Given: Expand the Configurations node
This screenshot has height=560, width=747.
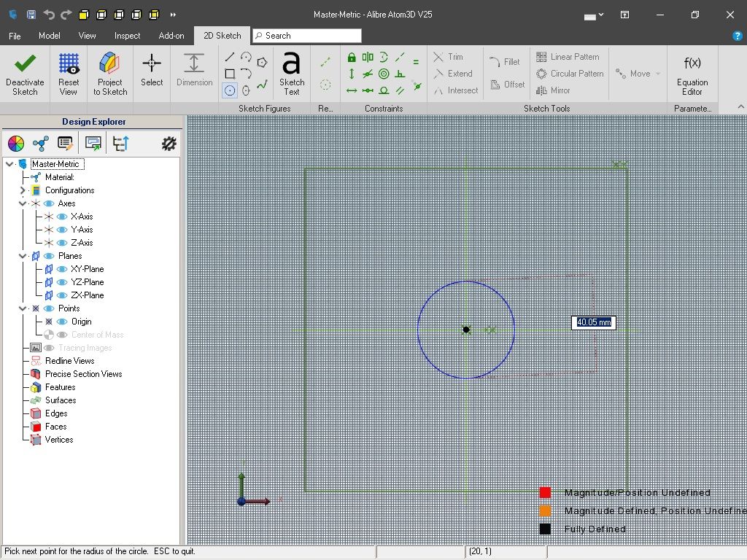Looking at the screenshot, I should [23, 190].
